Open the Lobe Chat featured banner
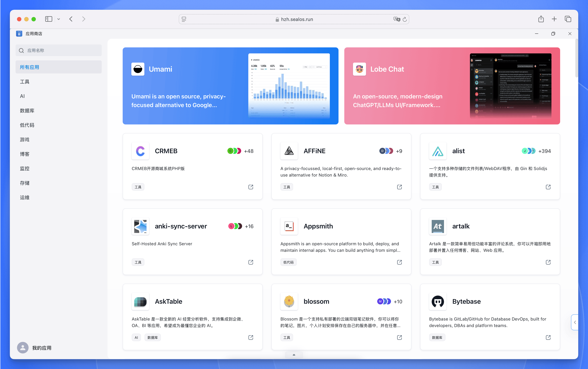The height and width of the screenshot is (369, 588). click(452, 86)
